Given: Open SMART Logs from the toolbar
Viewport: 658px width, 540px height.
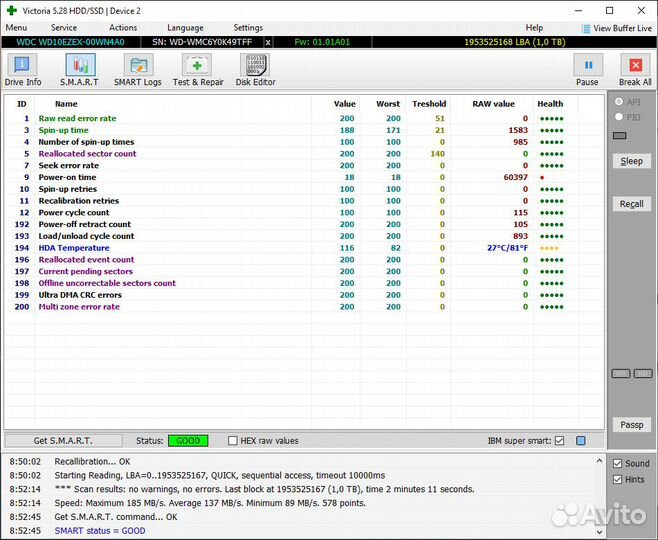Looking at the screenshot, I should tap(137, 69).
